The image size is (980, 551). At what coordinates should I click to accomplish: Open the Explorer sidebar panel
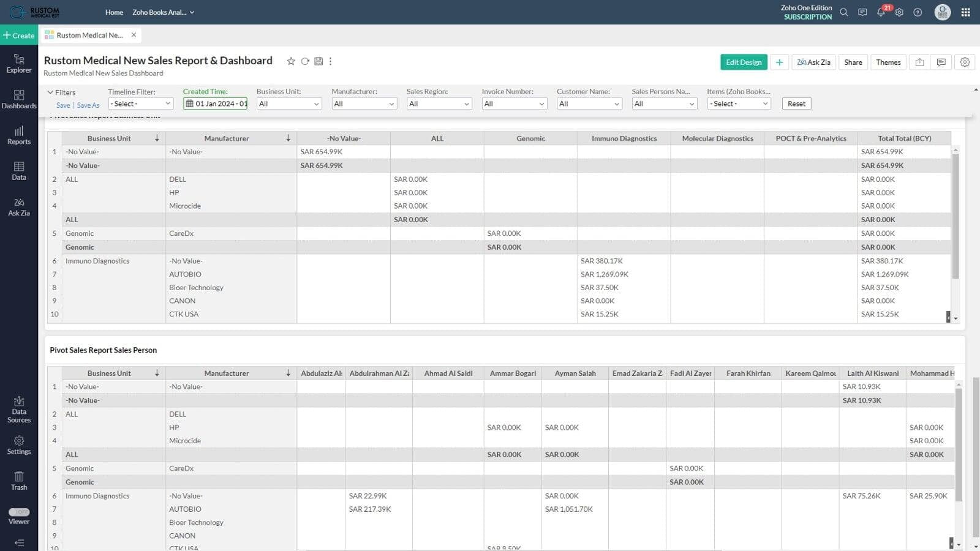pos(19,64)
